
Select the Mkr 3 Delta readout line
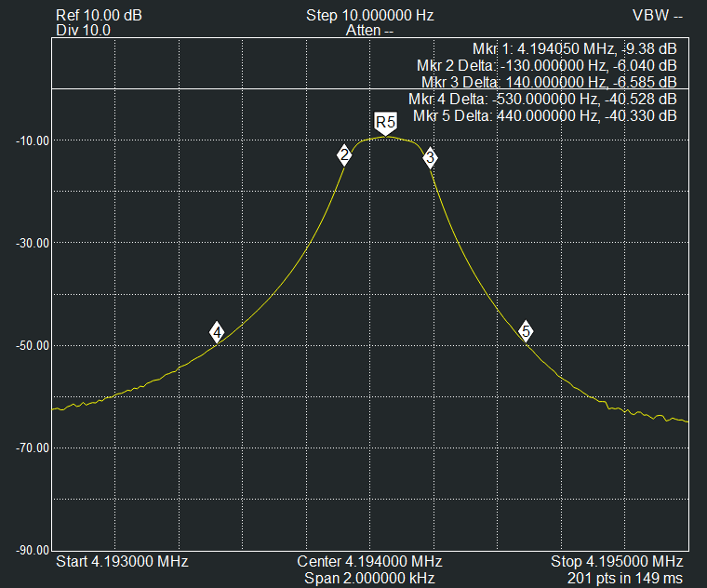(548, 82)
